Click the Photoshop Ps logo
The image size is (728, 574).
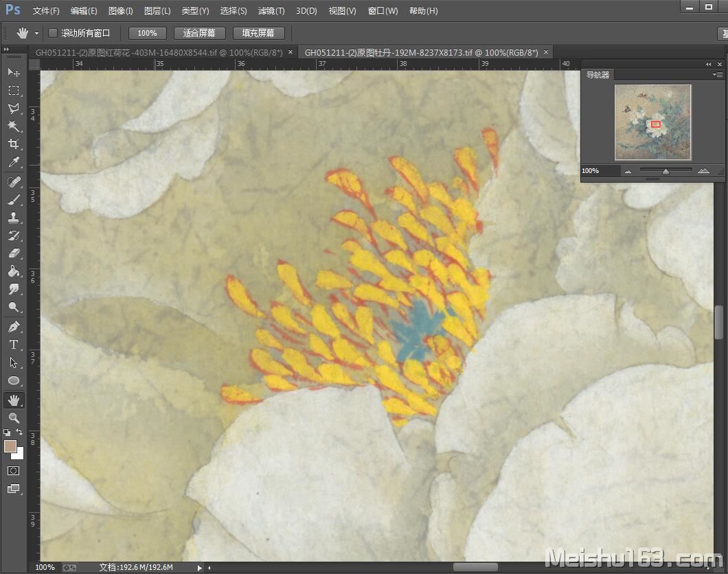pos(13,10)
